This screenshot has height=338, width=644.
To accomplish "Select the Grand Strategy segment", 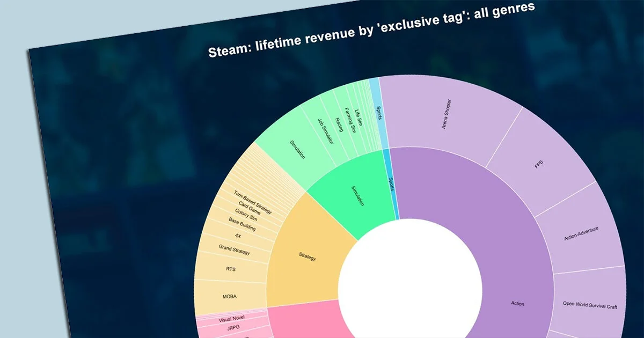I will point(235,249).
